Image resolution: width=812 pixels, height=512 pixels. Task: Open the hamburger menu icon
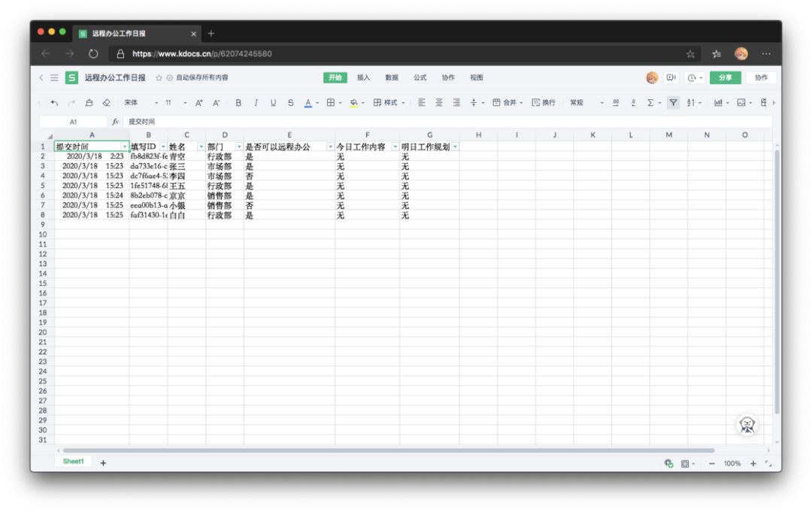tap(54, 77)
